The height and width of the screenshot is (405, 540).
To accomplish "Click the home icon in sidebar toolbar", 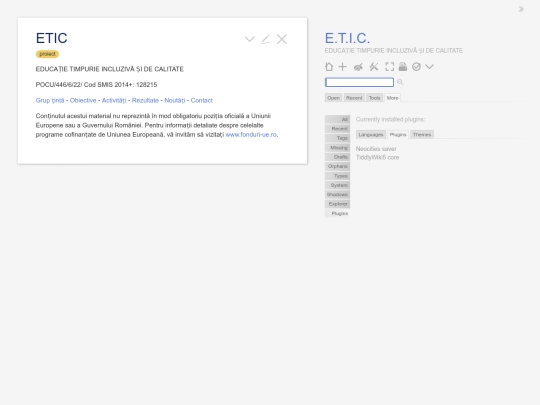I will (329, 66).
